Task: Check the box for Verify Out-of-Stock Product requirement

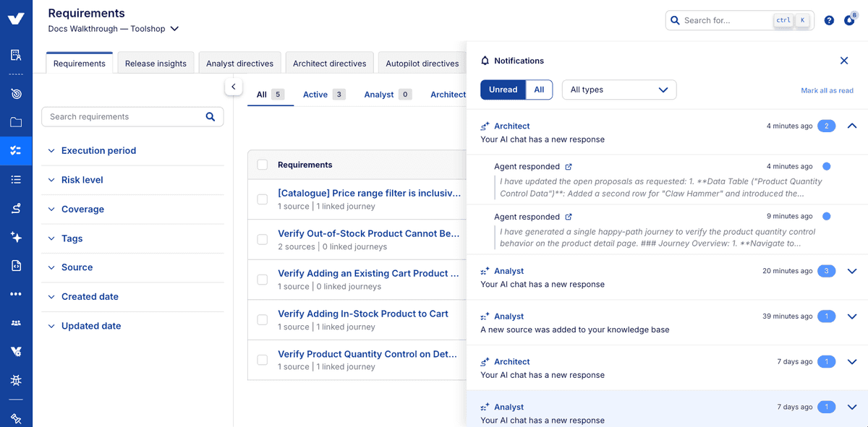Action: coord(263,239)
